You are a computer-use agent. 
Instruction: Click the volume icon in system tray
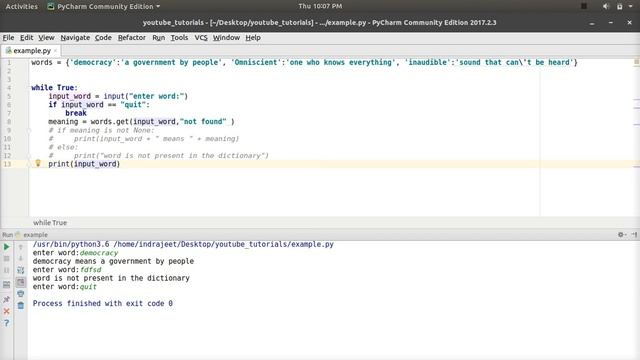click(x=606, y=6)
